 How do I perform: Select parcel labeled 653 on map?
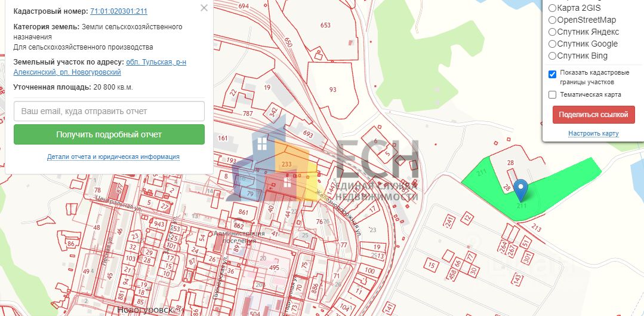pos(325,25)
